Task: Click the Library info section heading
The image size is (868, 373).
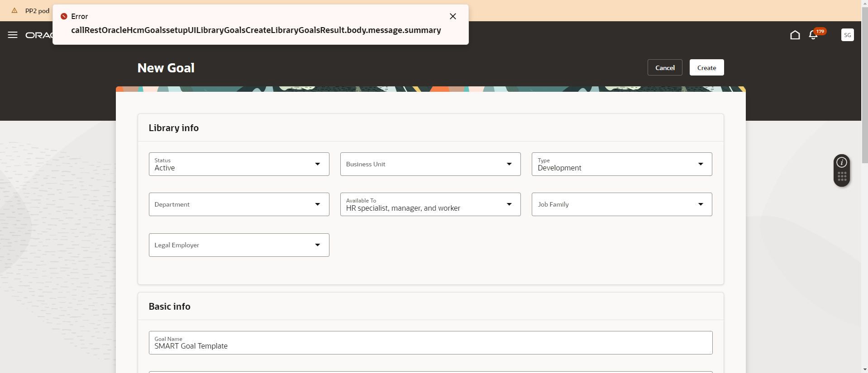Action: tap(174, 128)
